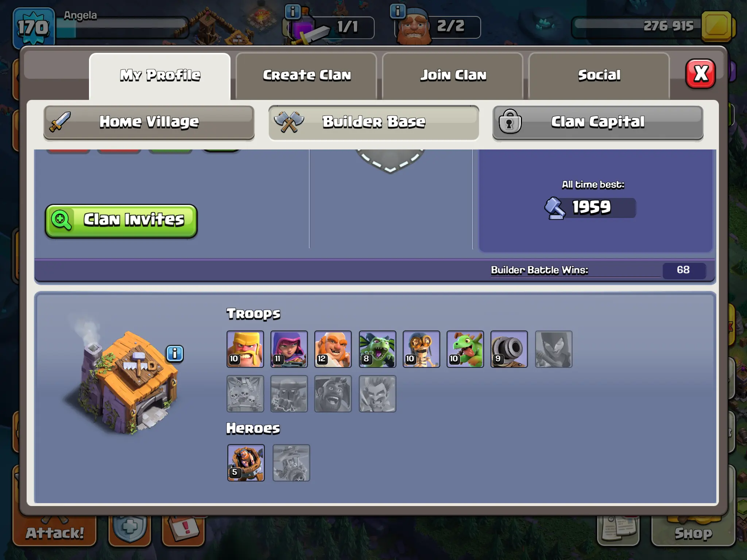The height and width of the screenshot is (560, 747).
Task: Tap the Cannon Cart troop icon
Action: point(509,349)
